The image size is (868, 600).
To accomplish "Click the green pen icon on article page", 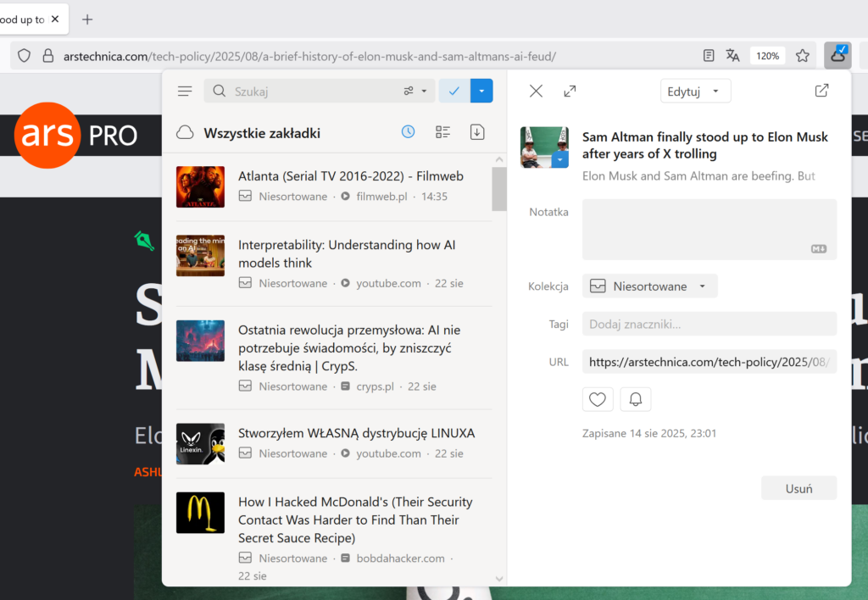I will [x=144, y=241].
